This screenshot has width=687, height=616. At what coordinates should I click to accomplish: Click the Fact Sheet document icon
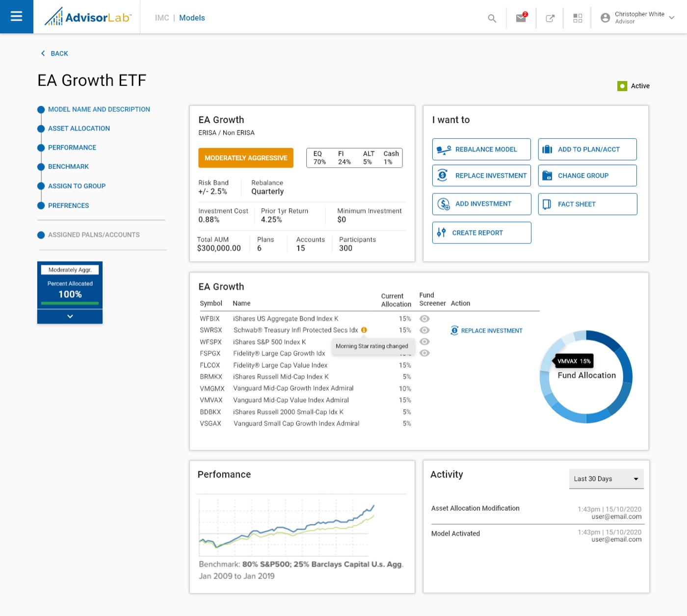pos(547,204)
